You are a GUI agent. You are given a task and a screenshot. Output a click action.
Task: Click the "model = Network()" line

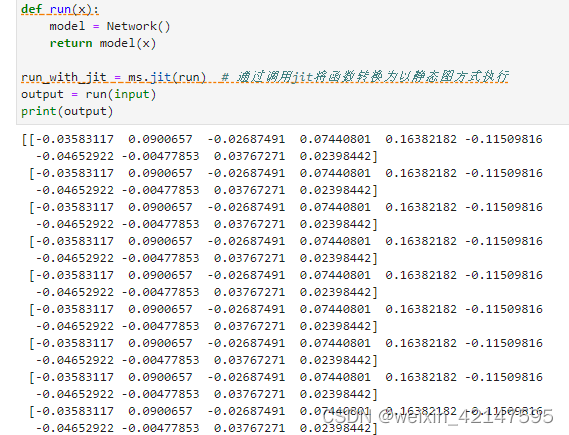coord(110,26)
